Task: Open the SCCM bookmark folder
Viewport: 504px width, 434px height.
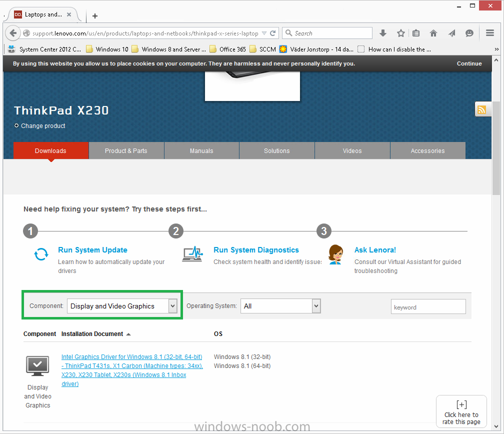Action: [x=263, y=49]
